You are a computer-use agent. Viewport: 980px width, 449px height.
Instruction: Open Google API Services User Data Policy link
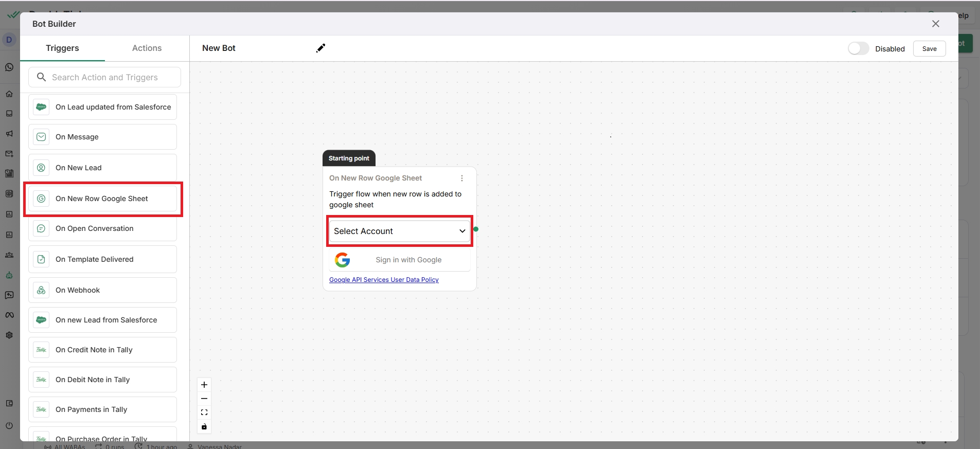pyautogui.click(x=384, y=280)
